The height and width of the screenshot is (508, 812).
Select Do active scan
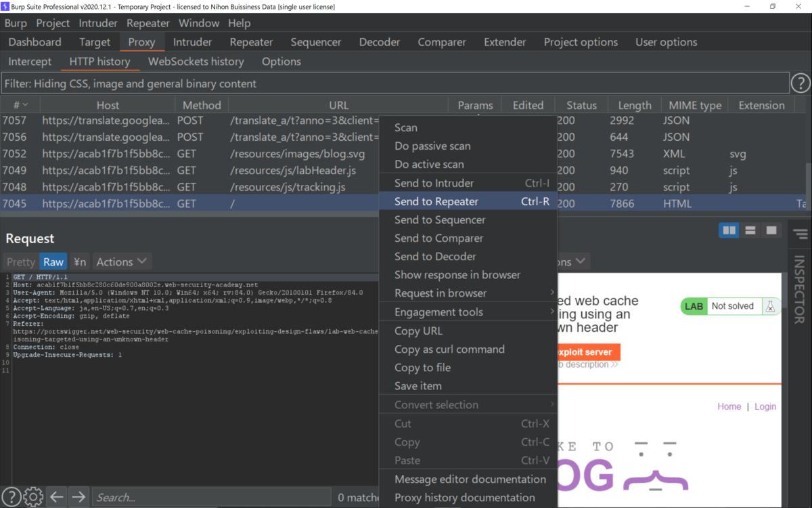click(468, 164)
